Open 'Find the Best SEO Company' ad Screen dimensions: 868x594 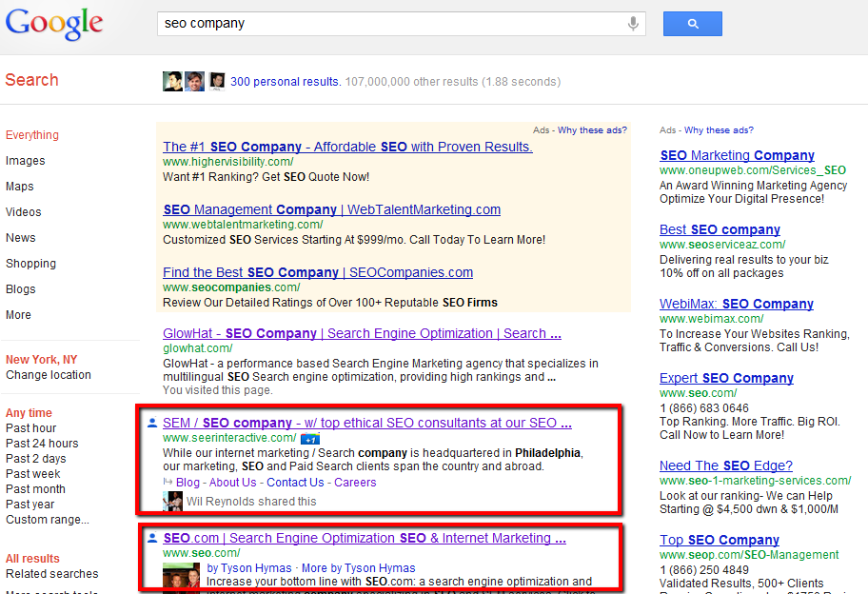[318, 272]
